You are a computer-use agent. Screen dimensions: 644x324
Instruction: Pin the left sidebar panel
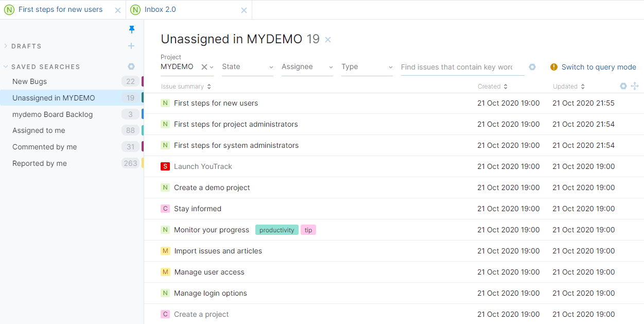tap(132, 29)
